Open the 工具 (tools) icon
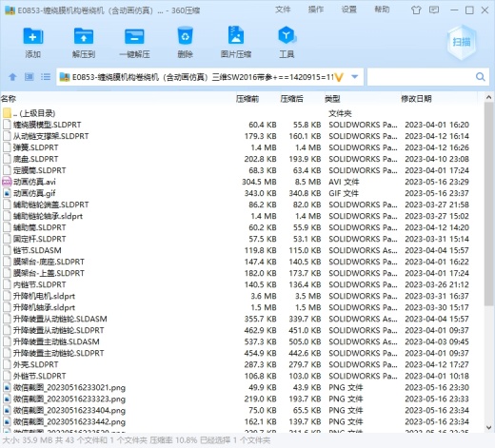The image size is (495, 448). (287, 35)
